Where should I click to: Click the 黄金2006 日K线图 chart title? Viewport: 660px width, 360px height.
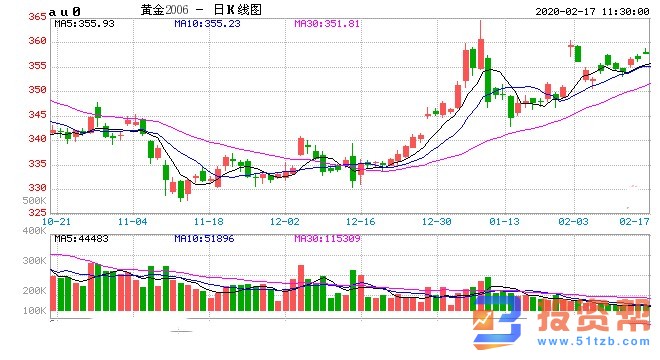201,10
